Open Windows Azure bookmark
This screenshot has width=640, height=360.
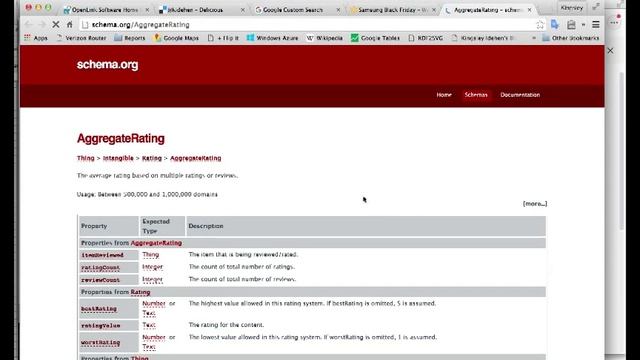point(272,38)
